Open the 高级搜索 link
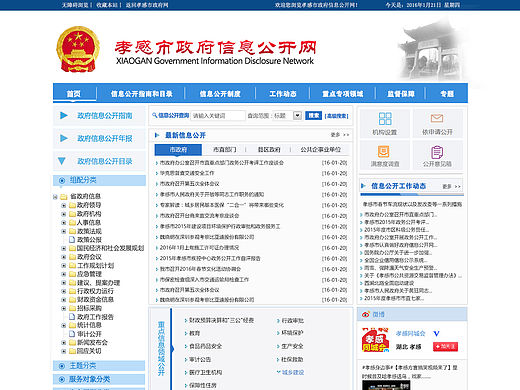This screenshot has height=390, width=520. click(337, 116)
